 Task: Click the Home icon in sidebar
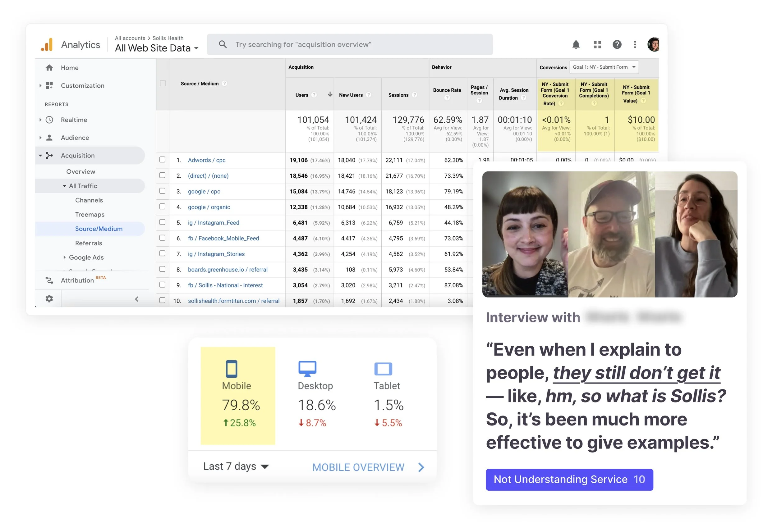point(49,68)
